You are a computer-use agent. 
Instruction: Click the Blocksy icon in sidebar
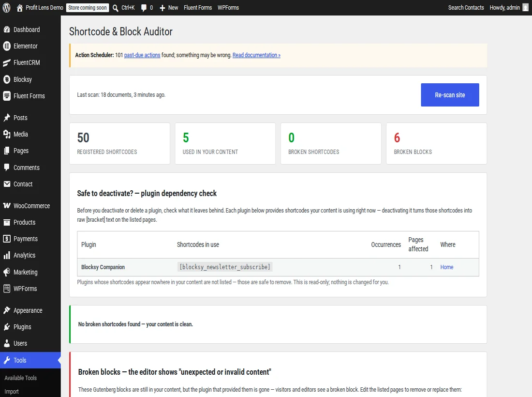coord(7,79)
